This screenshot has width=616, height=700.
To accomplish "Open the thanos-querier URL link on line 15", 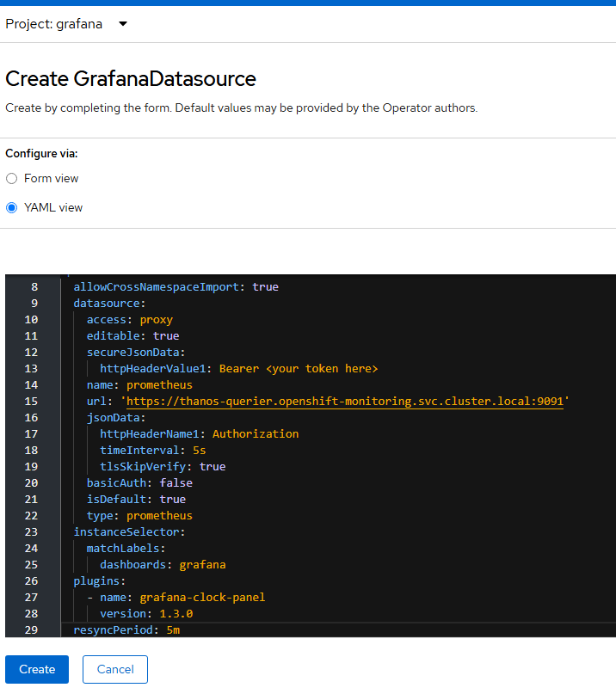I will coord(345,402).
